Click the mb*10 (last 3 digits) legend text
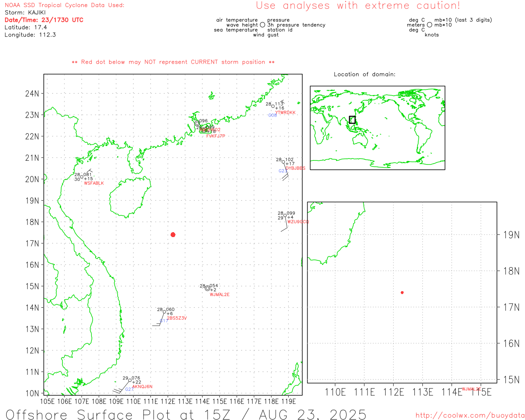525x420 pixels. point(463,20)
